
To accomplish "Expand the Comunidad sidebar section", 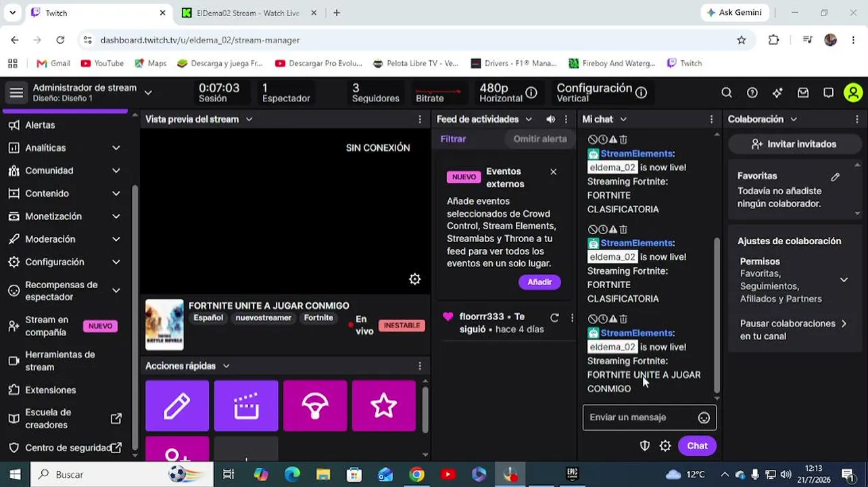I will point(116,170).
